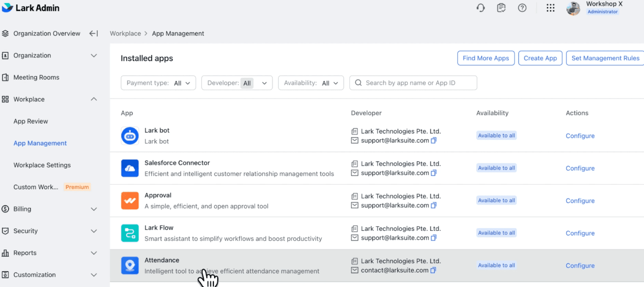The image size is (644, 287).
Task: Click the Administrator role label
Action: 603,12
